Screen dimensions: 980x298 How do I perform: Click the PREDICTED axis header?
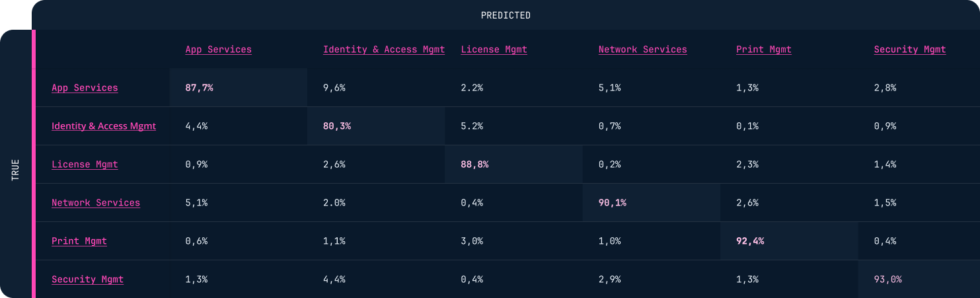point(506,15)
